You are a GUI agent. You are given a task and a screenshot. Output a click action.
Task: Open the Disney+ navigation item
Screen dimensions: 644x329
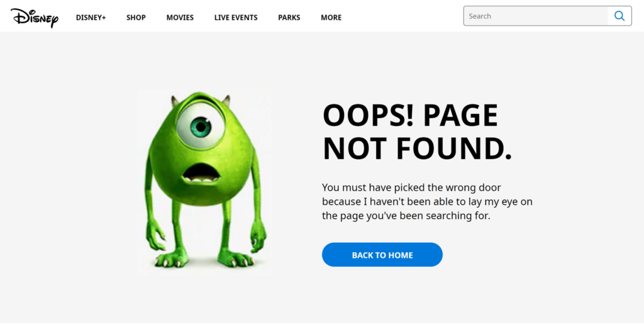point(91,18)
